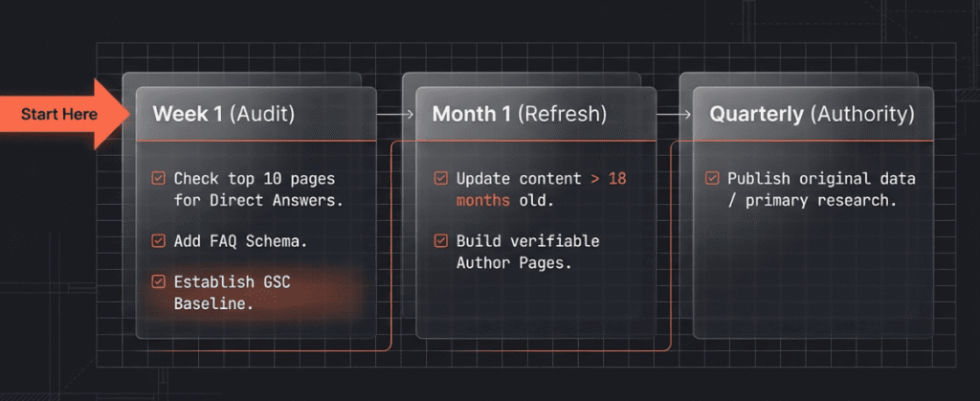Click arrow between Month 1 and Quarterly
Image resolution: width=980 pixels, height=401 pixels.
pyautogui.click(x=674, y=114)
